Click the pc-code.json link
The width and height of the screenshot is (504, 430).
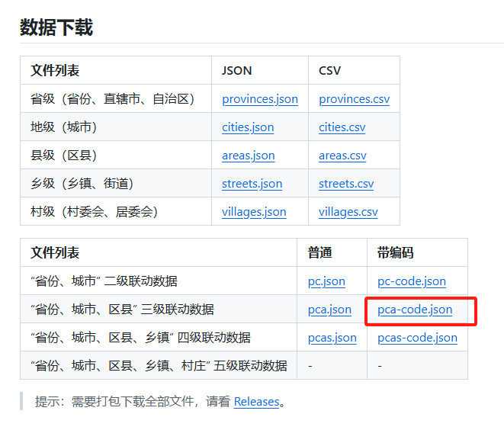[412, 281]
